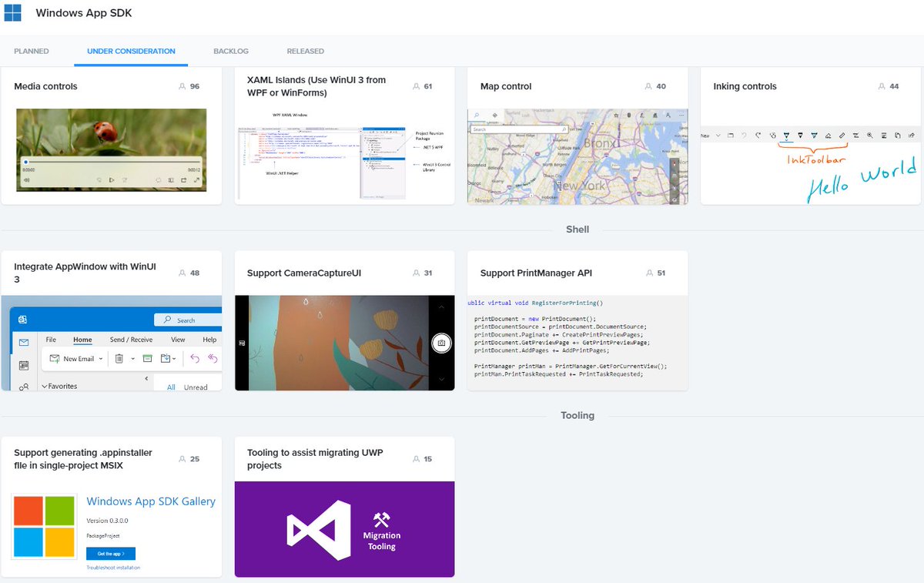Open the Support CameraCaptureUI card title
The height and width of the screenshot is (583, 924).
coord(304,273)
